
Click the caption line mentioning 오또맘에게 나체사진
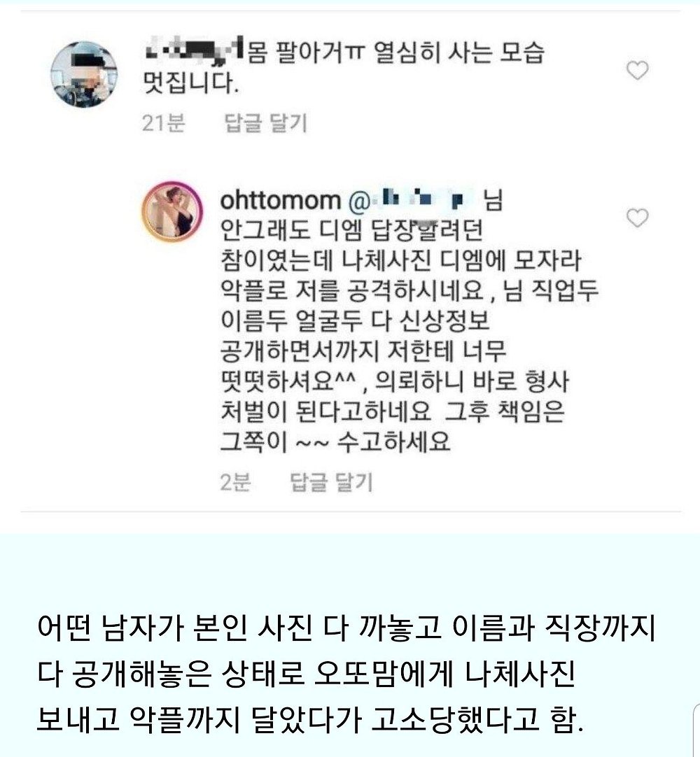point(306,674)
